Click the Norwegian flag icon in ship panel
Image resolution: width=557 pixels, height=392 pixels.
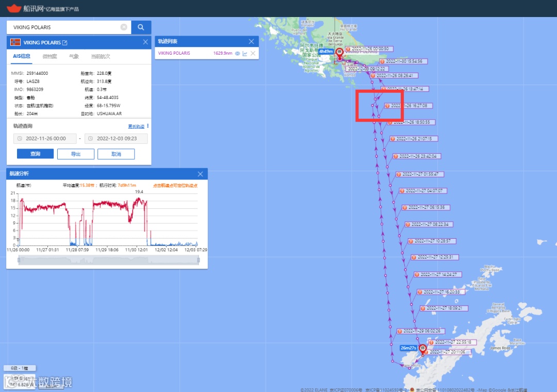pyautogui.click(x=15, y=42)
